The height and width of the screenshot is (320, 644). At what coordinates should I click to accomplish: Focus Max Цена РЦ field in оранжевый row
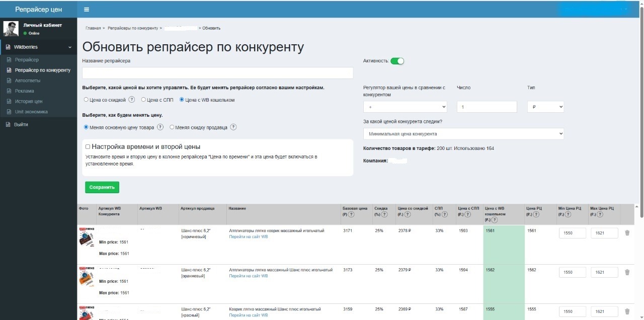(x=604, y=272)
